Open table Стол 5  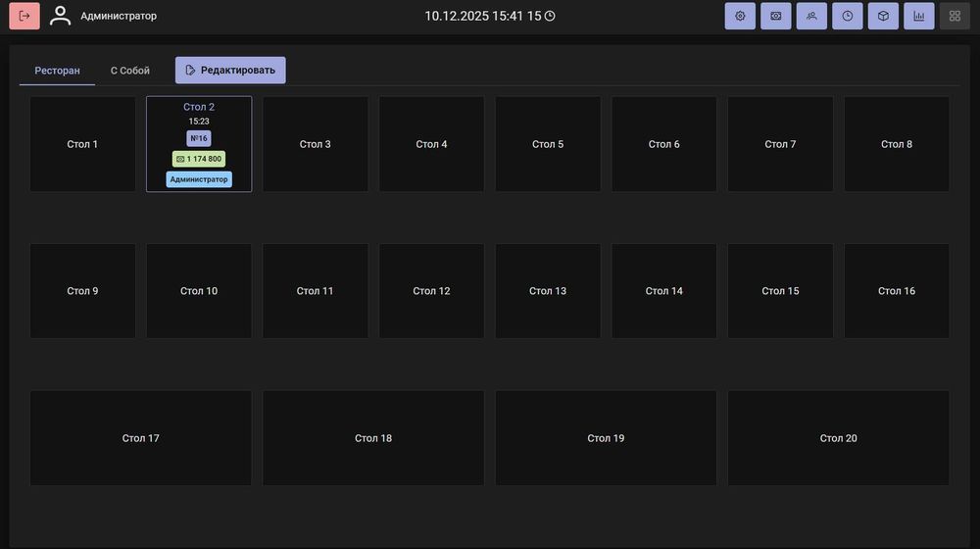coord(548,144)
